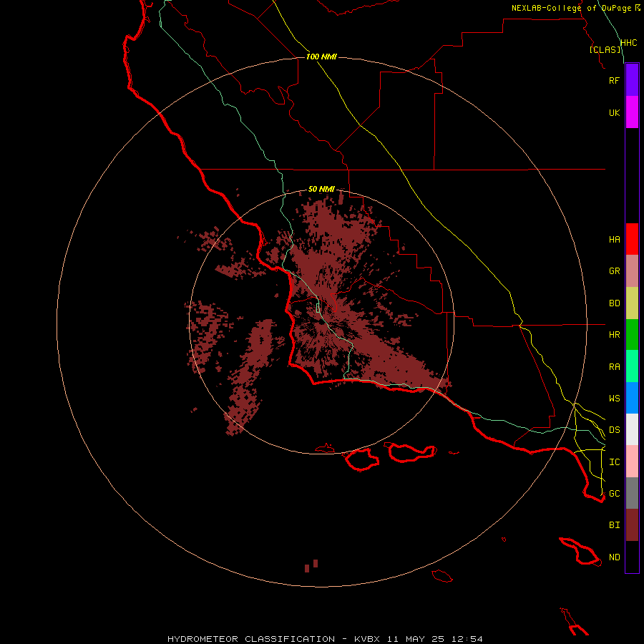Click the light green RA legend swatch
This screenshot has width=644, height=644.
click(632, 366)
